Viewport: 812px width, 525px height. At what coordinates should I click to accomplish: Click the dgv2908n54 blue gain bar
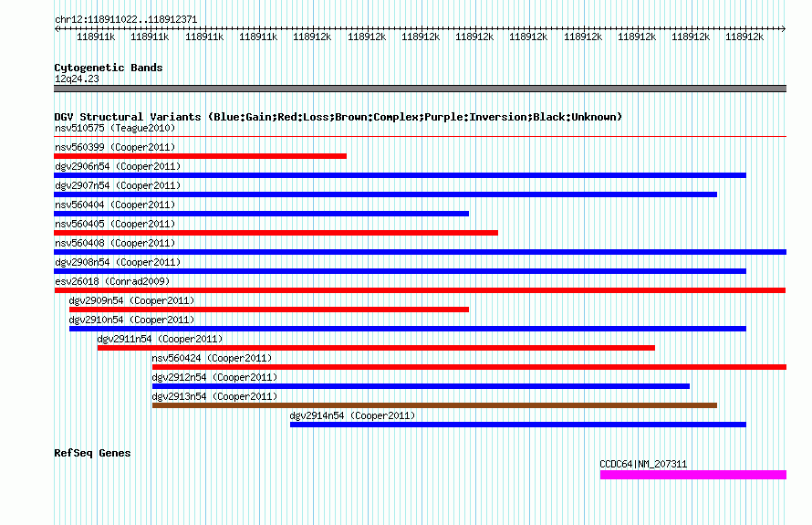401,271
